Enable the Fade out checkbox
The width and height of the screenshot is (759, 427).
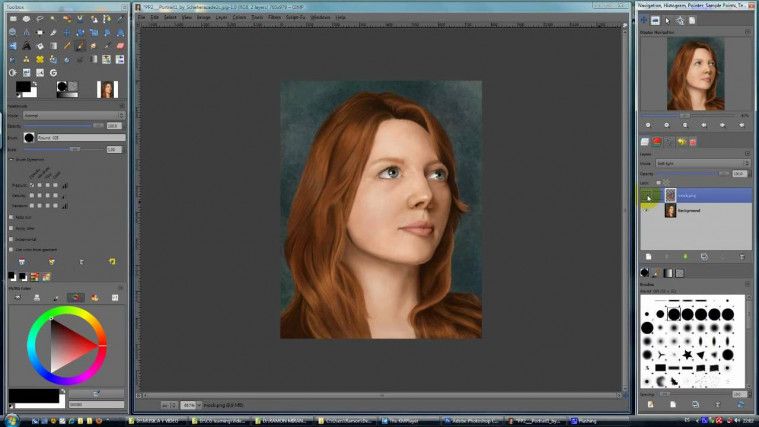11,217
